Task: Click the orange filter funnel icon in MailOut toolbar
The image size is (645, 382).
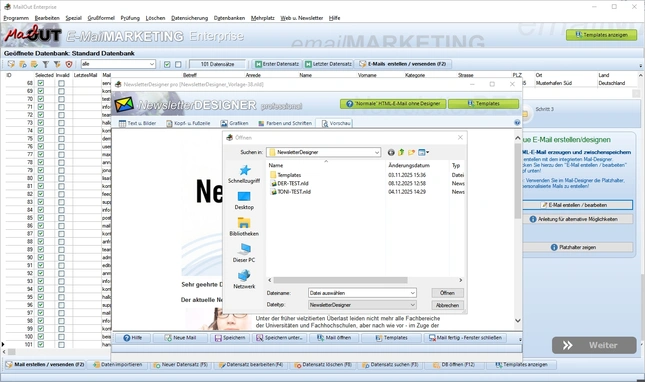Action: [57, 64]
